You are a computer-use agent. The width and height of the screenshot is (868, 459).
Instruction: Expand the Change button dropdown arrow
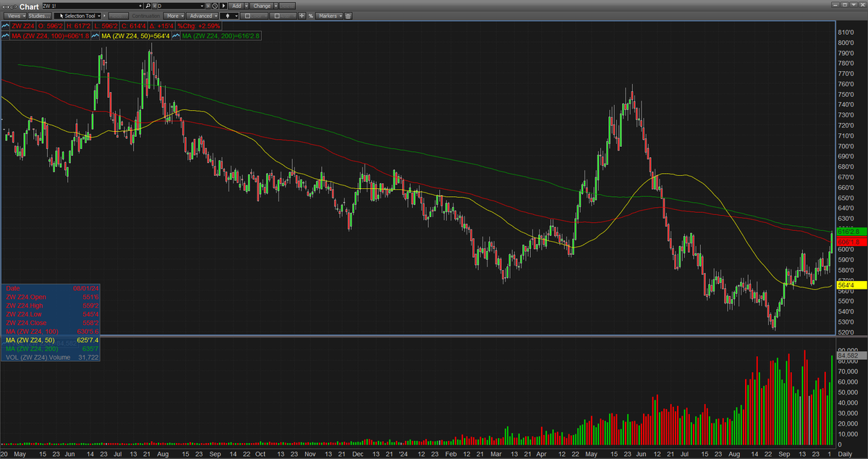click(x=276, y=6)
